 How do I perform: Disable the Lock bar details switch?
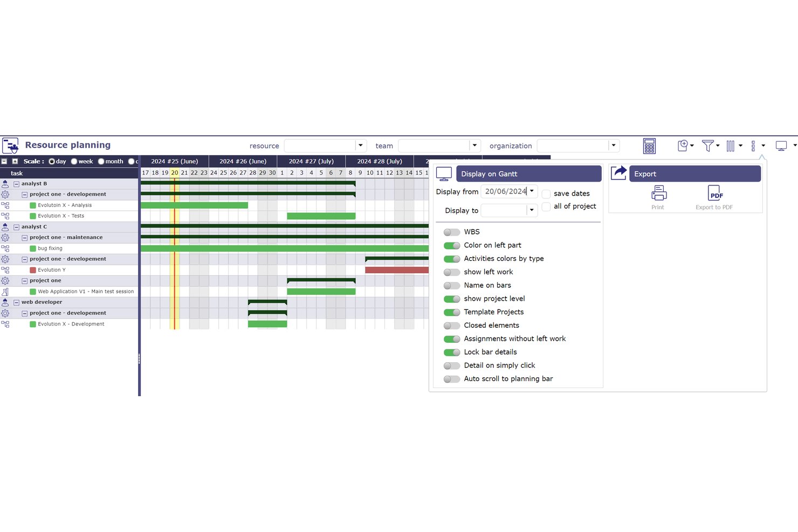tap(452, 353)
